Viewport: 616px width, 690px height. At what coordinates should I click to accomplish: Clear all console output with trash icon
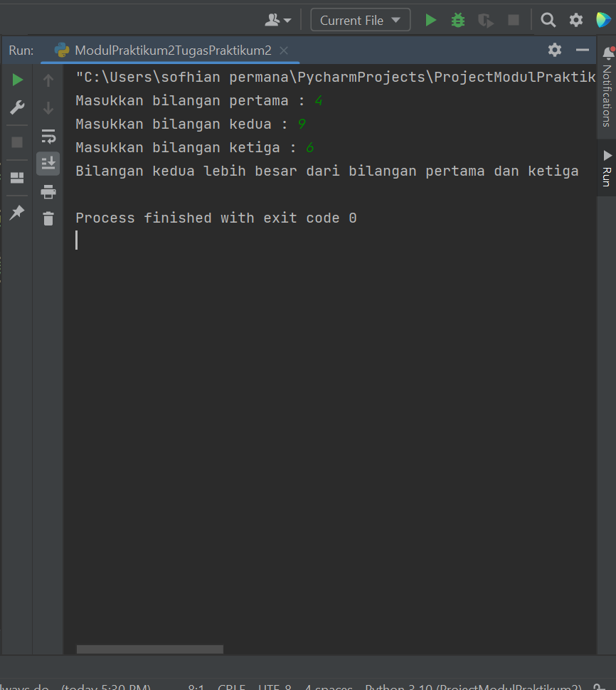click(x=48, y=219)
